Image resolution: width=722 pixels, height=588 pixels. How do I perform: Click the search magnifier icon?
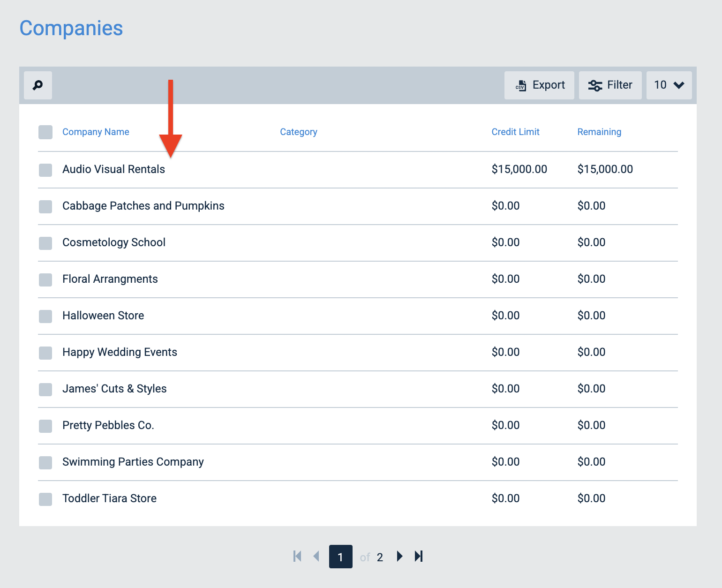pos(38,85)
